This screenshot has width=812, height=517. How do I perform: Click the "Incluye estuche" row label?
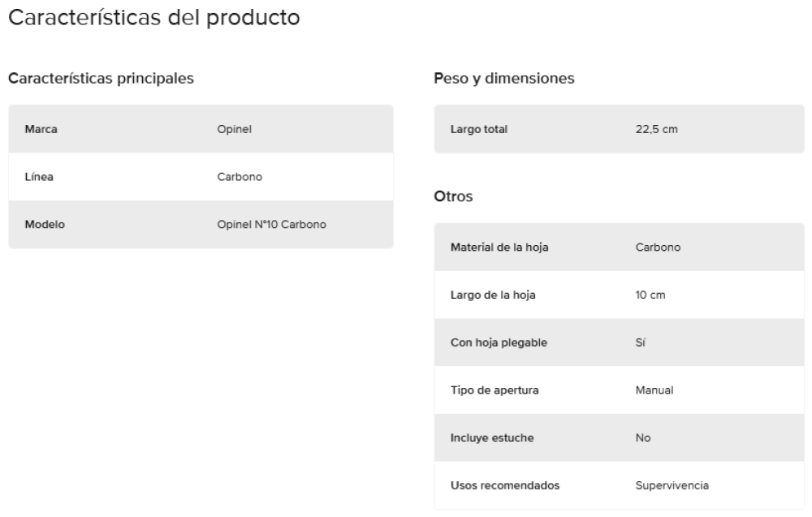click(493, 438)
